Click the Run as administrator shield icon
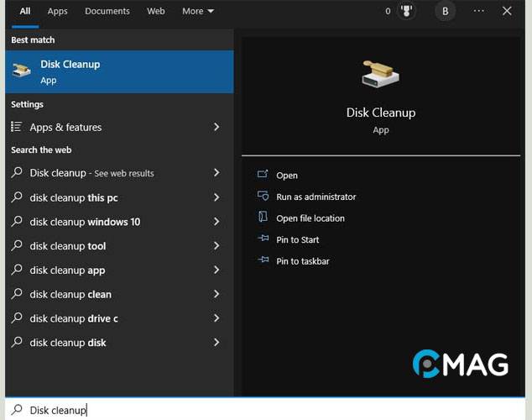 click(x=263, y=197)
